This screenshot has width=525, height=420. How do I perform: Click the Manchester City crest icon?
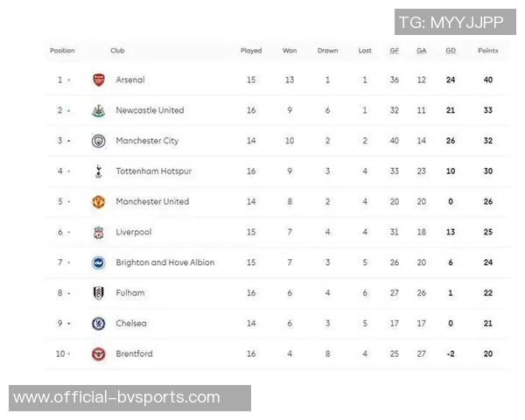point(98,141)
